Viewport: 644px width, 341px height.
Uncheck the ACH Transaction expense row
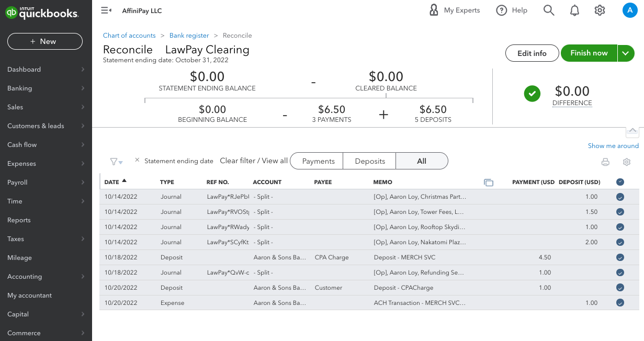click(x=620, y=303)
